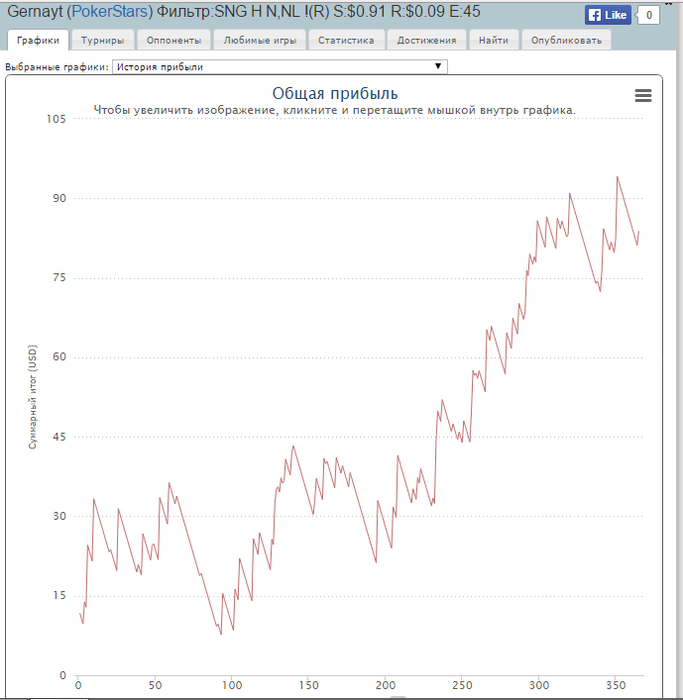Click the X-axis label 300

tap(539, 685)
